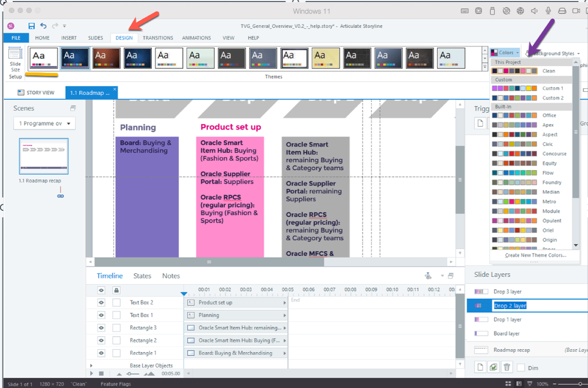Open the VIEW ribbon tab
588x388 pixels.
228,38
